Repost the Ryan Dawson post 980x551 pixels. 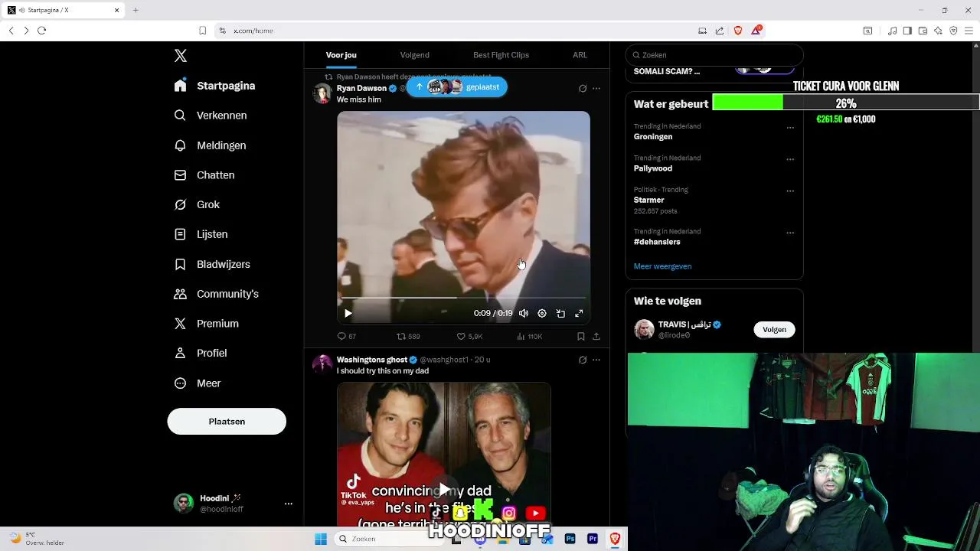tap(408, 336)
